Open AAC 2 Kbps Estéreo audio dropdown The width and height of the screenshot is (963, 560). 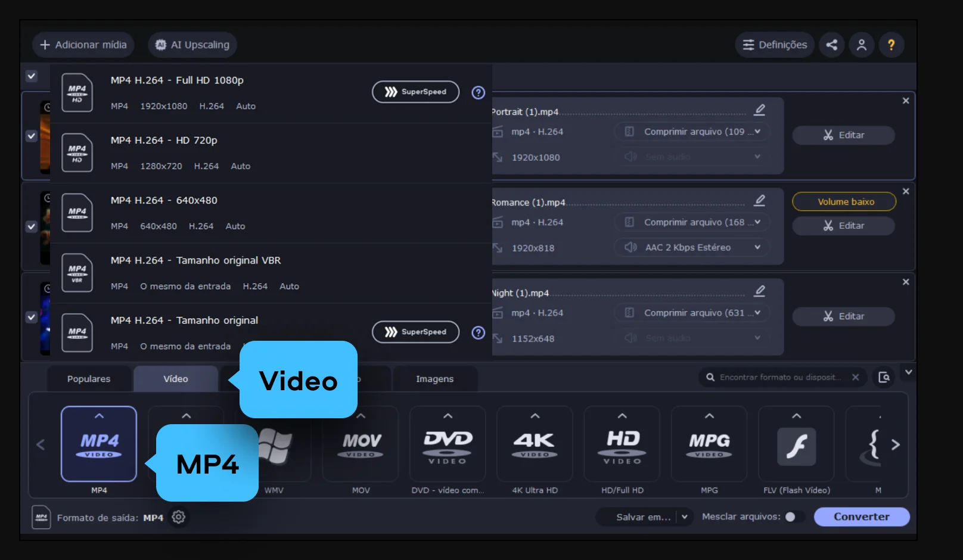(692, 247)
